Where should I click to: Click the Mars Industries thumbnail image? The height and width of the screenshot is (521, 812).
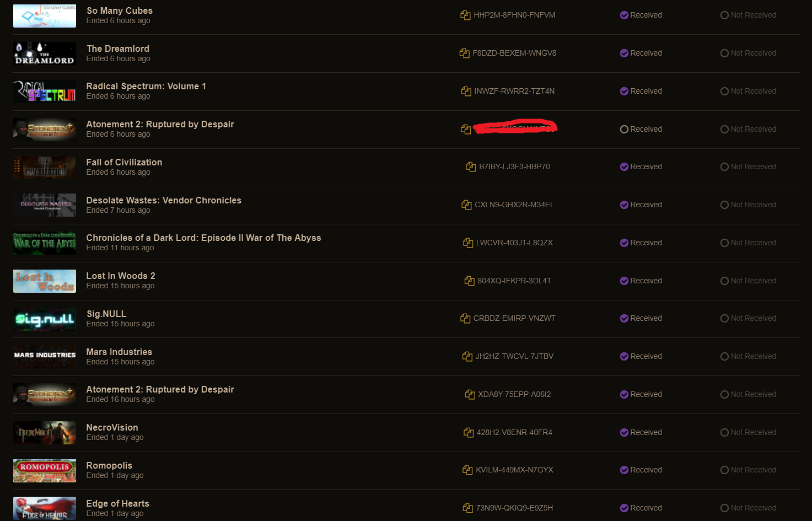tap(45, 357)
